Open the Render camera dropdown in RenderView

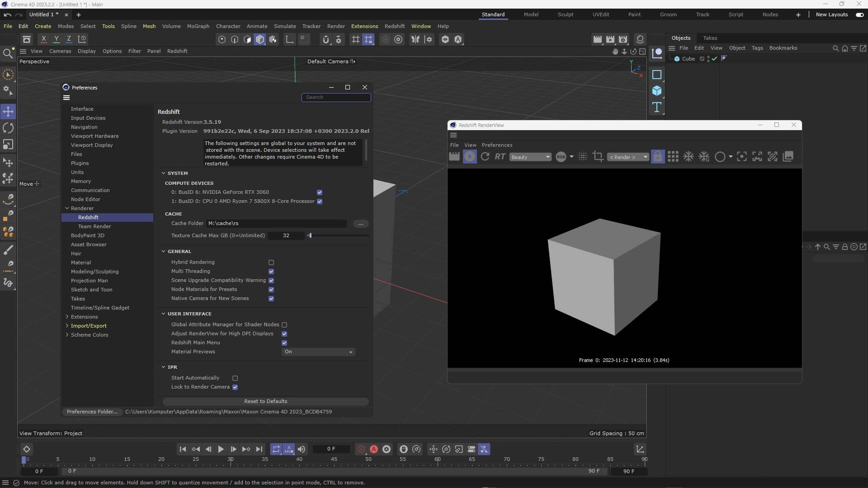click(x=628, y=157)
